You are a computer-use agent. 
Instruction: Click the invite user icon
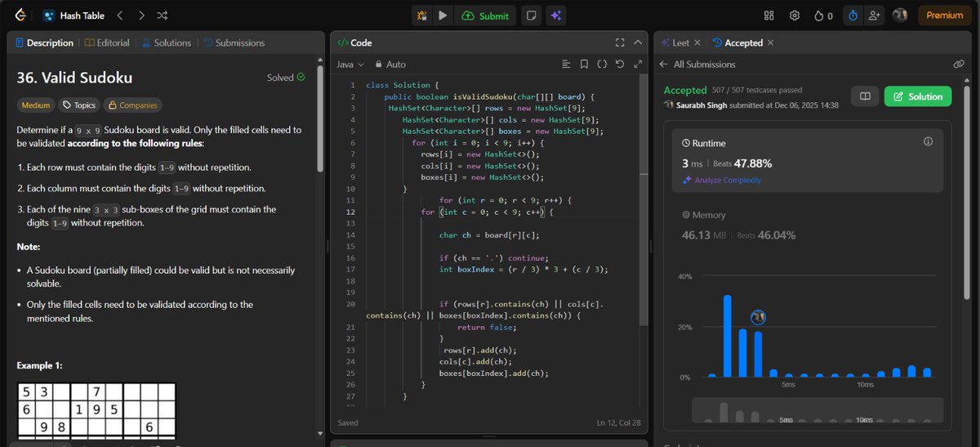point(875,15)
